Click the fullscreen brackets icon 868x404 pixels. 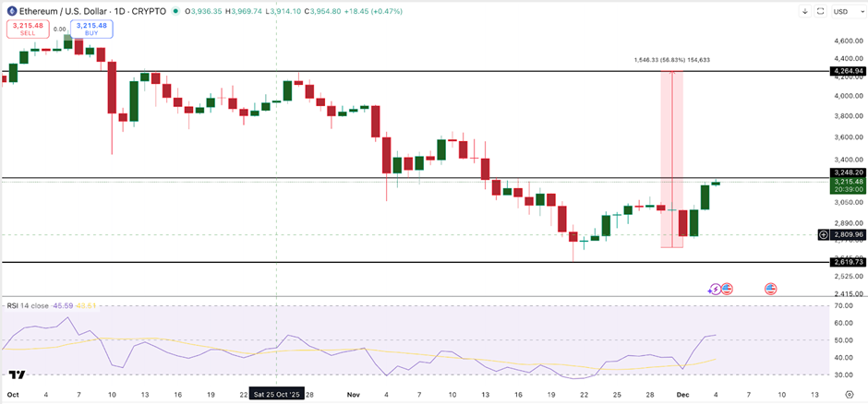[821, 11]
